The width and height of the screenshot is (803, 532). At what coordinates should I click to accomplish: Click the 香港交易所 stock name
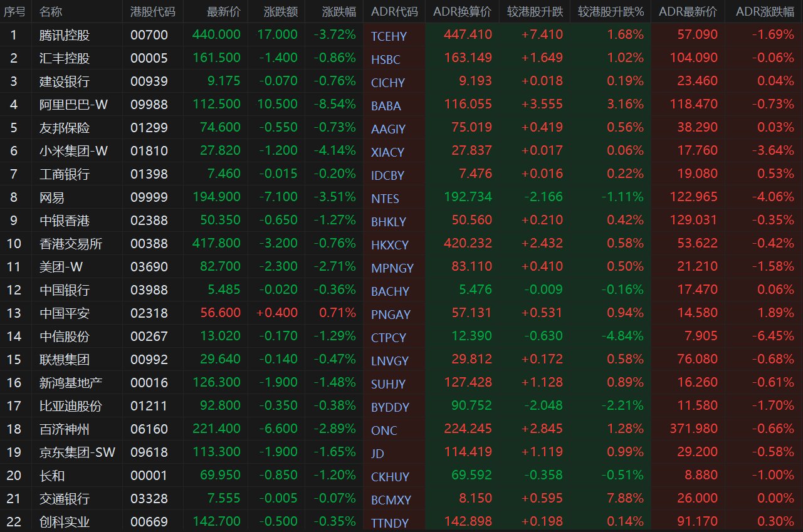(70, 244)
